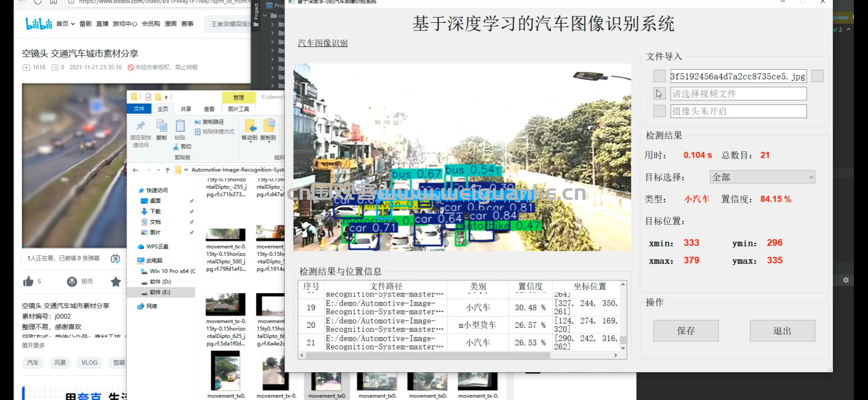
Task: Click the camera enable button
Action: (659, 111)
